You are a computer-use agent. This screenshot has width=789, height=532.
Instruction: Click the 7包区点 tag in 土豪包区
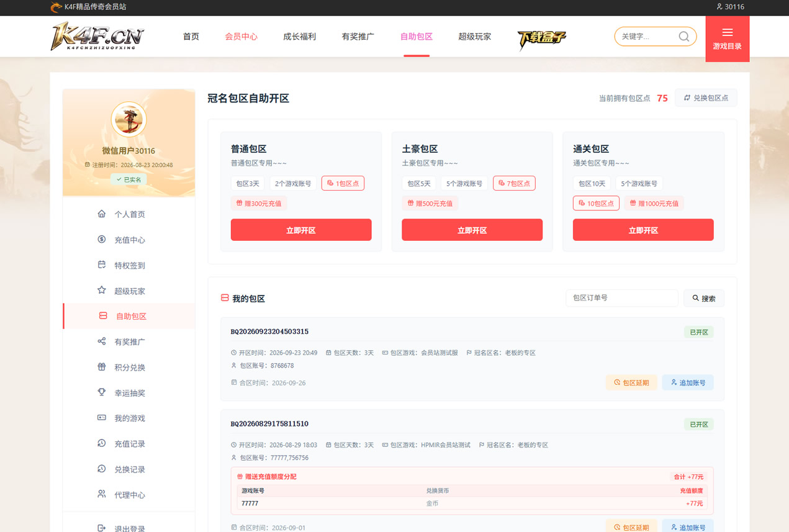pos(514,183)
